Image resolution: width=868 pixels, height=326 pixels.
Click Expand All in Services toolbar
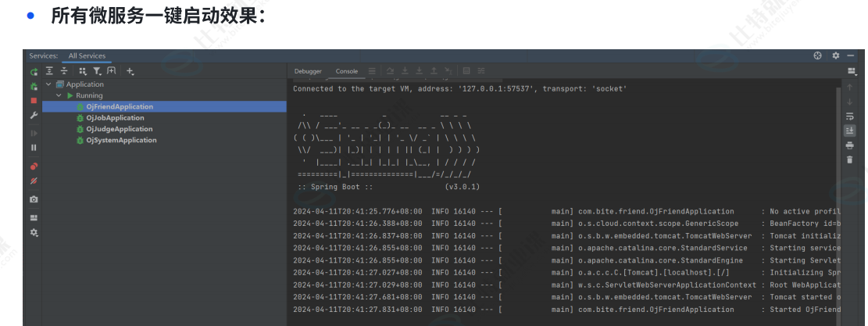click(x=50, y=71)
